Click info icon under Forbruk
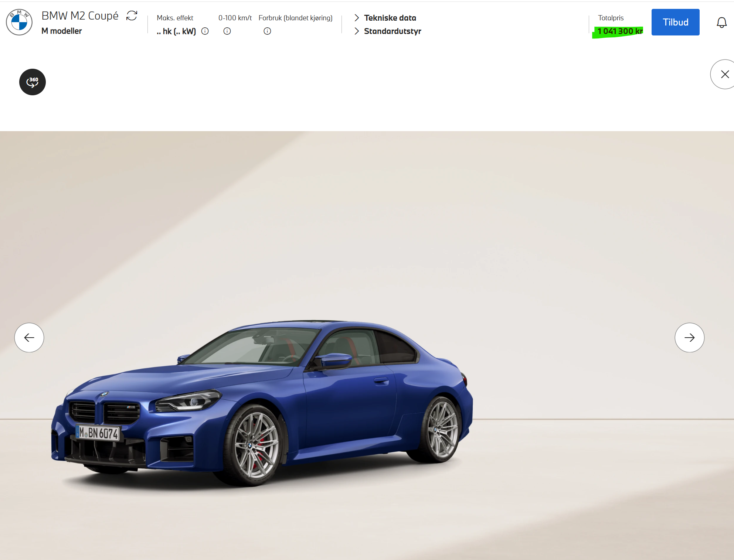Image resolution: width=734 pixels, height=560 pixels. coord(267,31)
